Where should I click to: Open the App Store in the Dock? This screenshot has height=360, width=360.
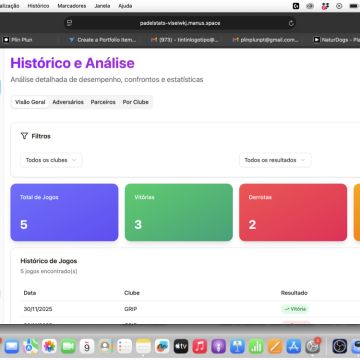click(x=294, y=347)
